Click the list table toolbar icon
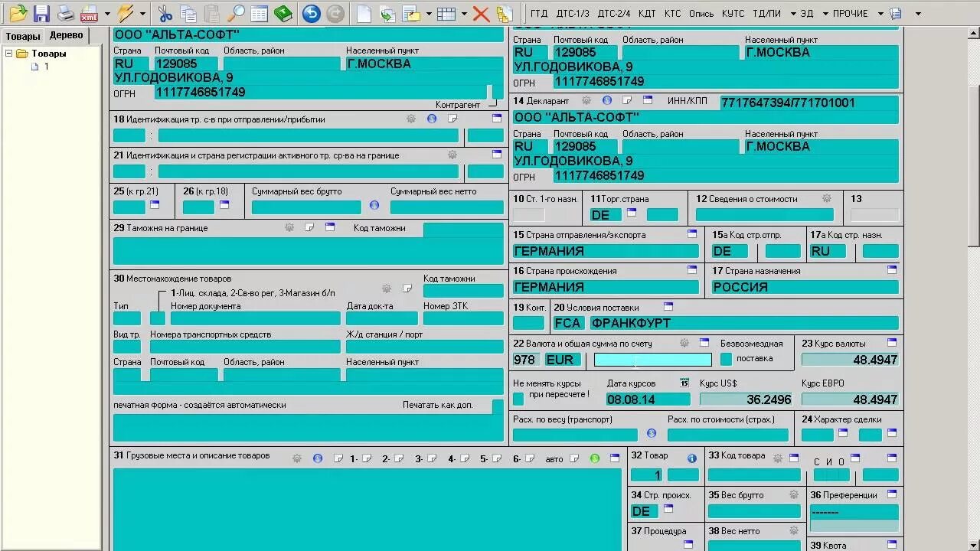This screenshot has width=980, height=551. [x=259, y=13]
